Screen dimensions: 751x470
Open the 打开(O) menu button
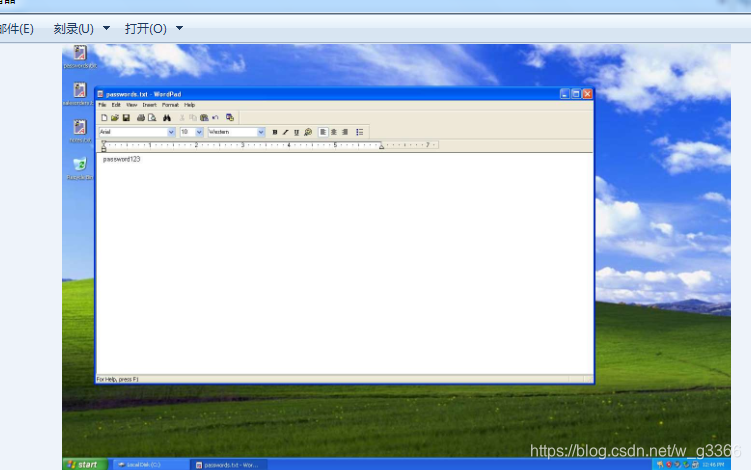point(146,29)
